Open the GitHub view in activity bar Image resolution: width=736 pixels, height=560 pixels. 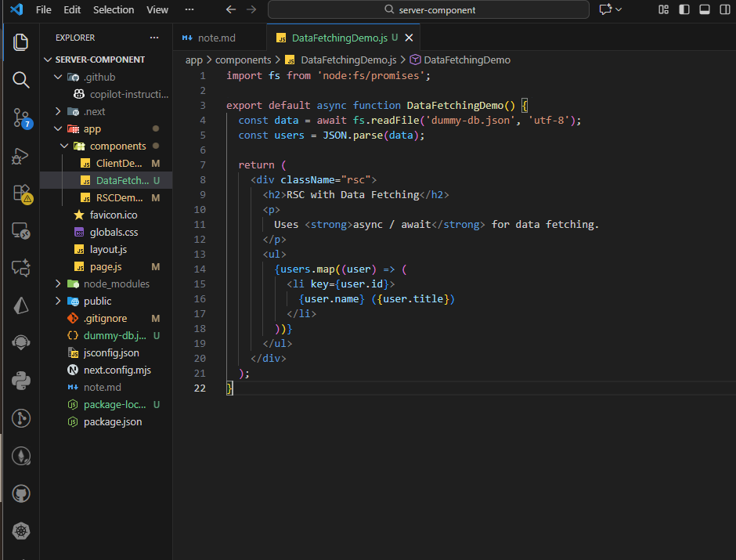[x=21, y=493]
